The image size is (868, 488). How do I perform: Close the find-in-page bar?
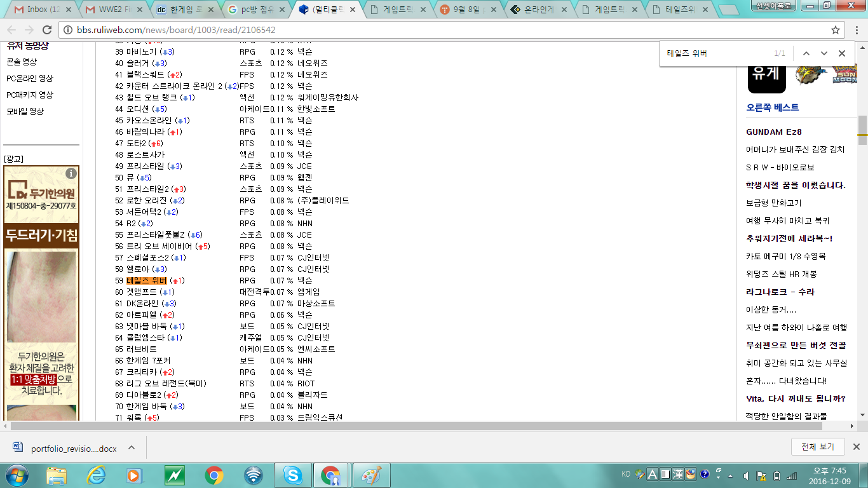click(x=842, y=53)
